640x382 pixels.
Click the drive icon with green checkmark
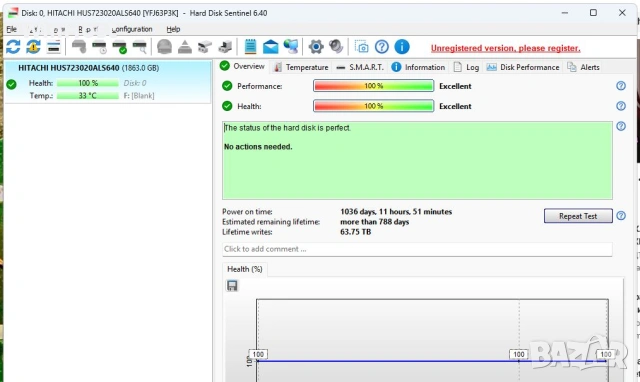point(120,47)
